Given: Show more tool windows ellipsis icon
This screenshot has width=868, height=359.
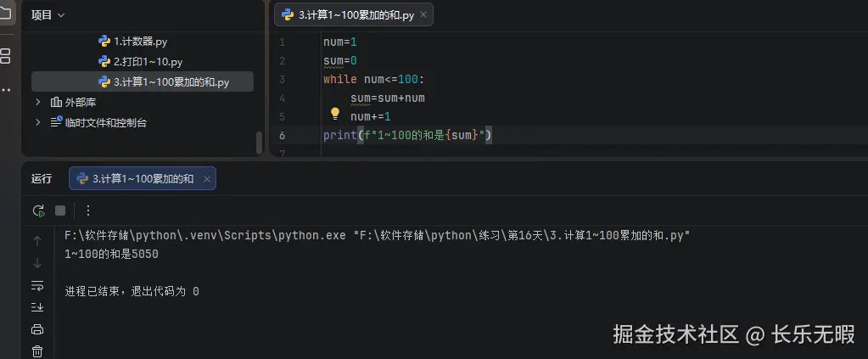Looking at the screenshot, I should coord(5,89).
